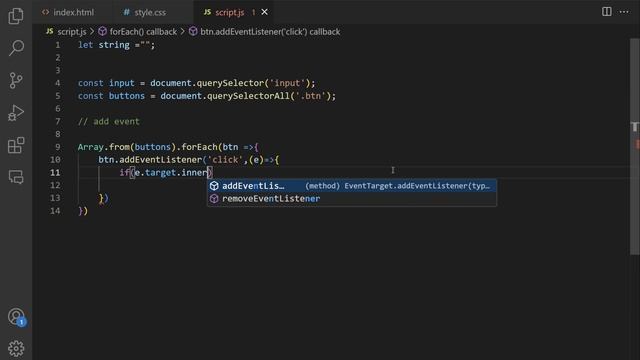Click the problems count '1' on script.js tab
This screenshot has width=640, height=360.
[253, 12]
